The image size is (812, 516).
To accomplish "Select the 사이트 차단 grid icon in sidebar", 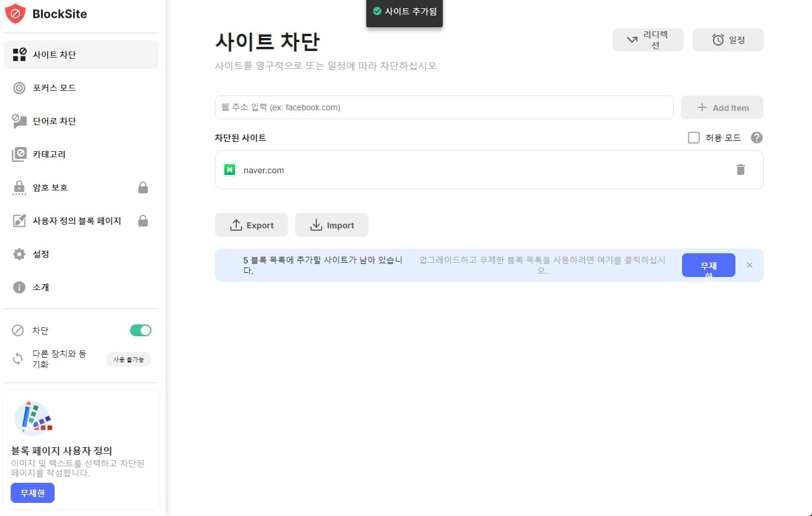I will 20,54.
